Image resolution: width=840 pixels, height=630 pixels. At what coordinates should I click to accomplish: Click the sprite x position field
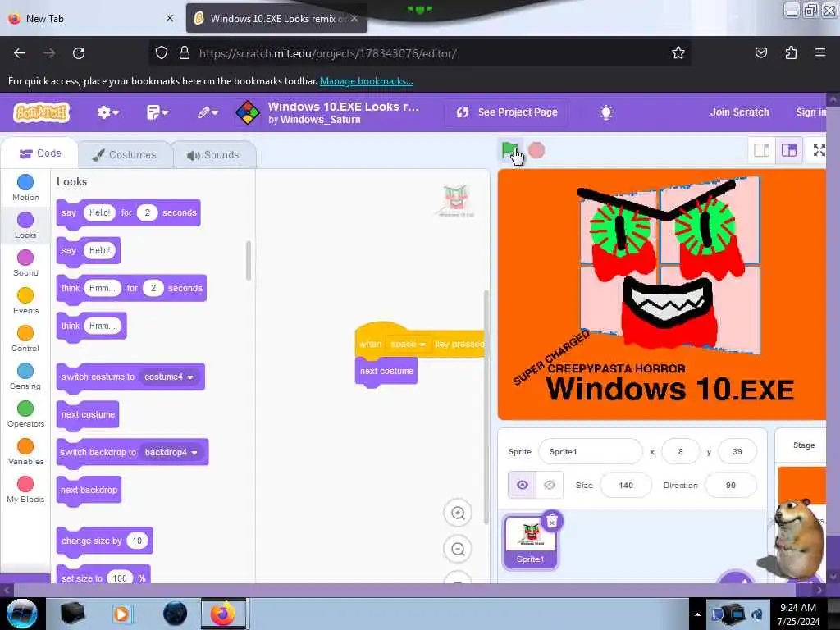point(680,452)
